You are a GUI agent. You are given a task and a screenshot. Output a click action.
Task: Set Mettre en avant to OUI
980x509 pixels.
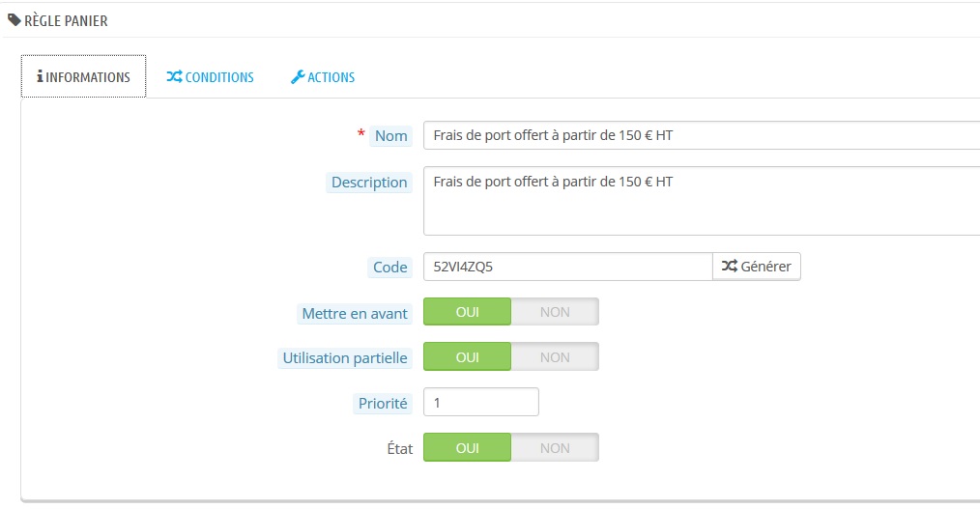coord(468,312)
